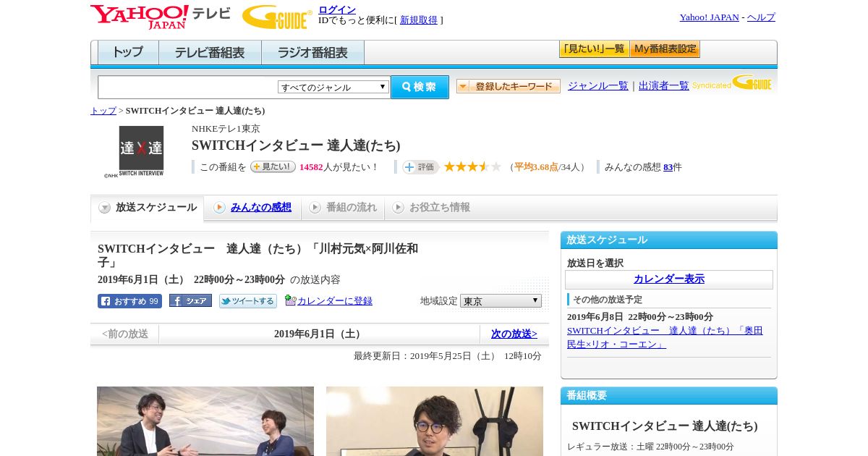This screenshot has width=868, height=456.
Task: Select the お役立ち情報 tab
Action: (431, 208)
